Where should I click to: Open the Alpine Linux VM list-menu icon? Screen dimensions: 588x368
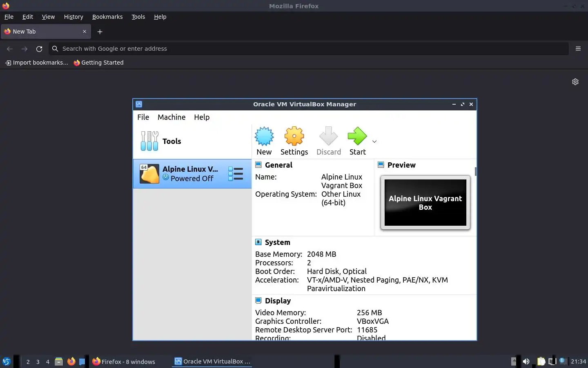coord(236,174)
